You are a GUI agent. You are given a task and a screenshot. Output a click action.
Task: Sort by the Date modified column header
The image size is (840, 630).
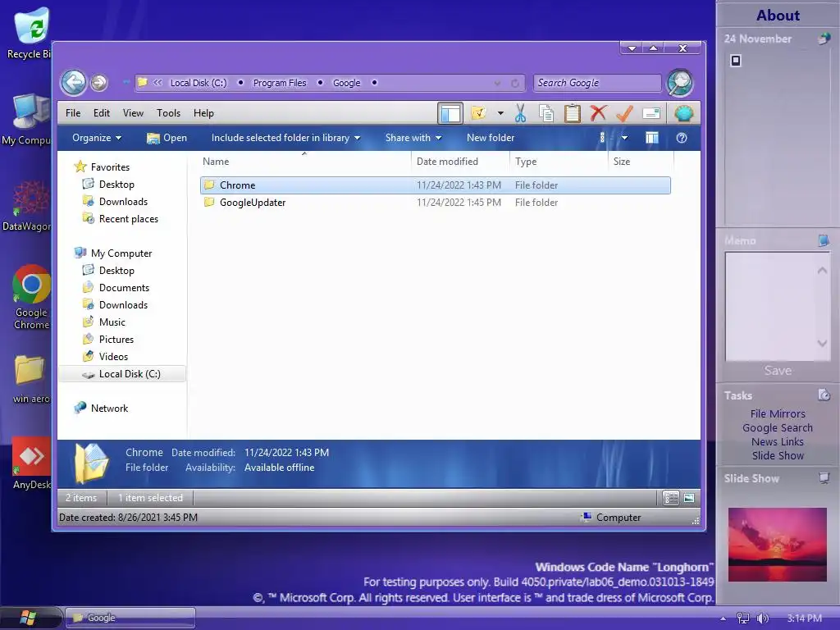[x=459, y=162]
